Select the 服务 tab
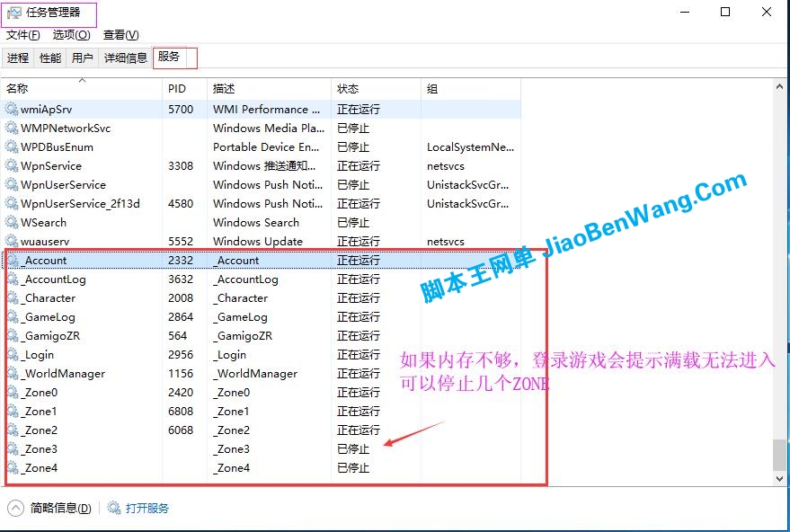The height and width of the screenshot is (532, 790). [x=169, y=57]
